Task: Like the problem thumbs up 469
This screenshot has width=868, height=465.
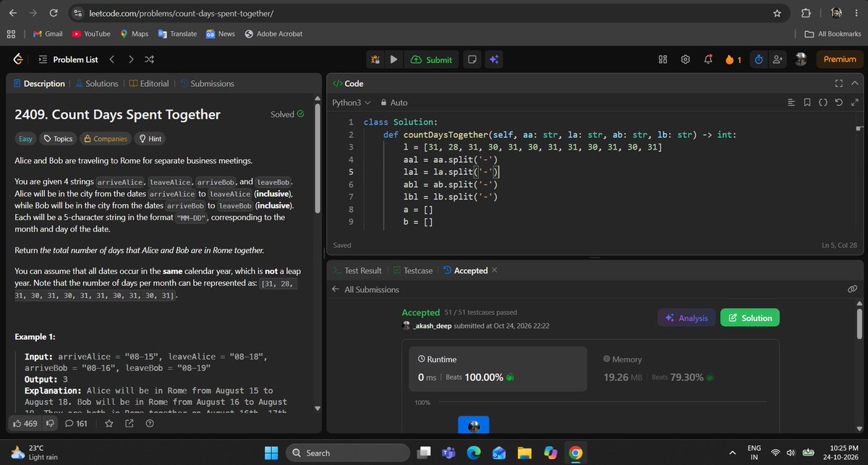Action: pos(25,423)
